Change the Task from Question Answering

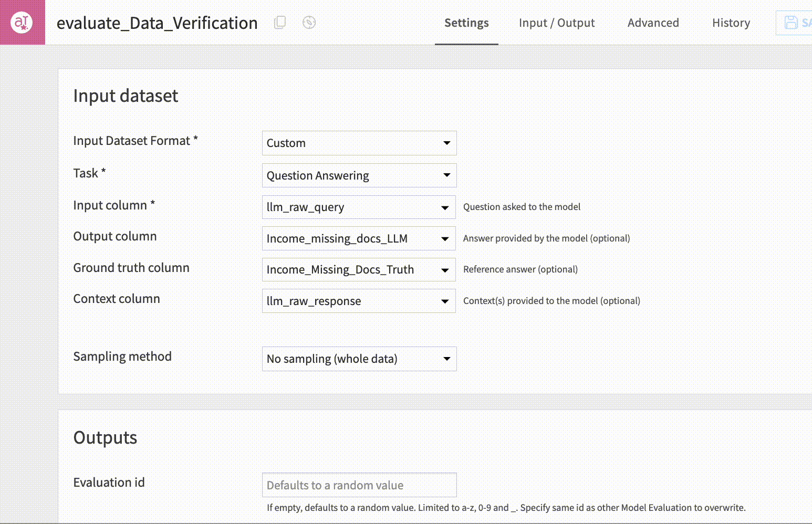[359, 175]
